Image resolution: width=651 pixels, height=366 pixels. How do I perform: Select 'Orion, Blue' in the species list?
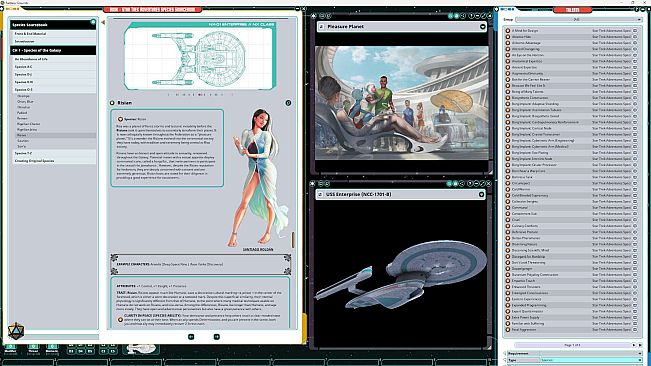coord(25,102)
